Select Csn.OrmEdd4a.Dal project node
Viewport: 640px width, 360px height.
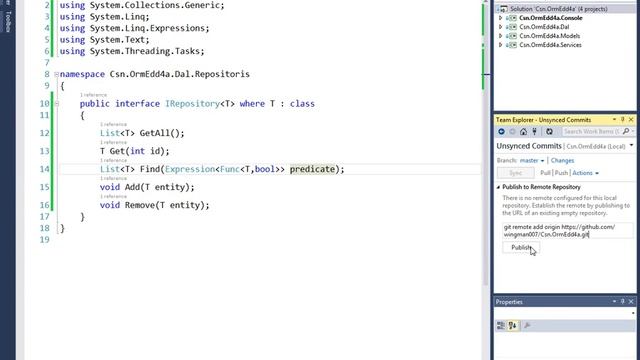click(544, 27)
